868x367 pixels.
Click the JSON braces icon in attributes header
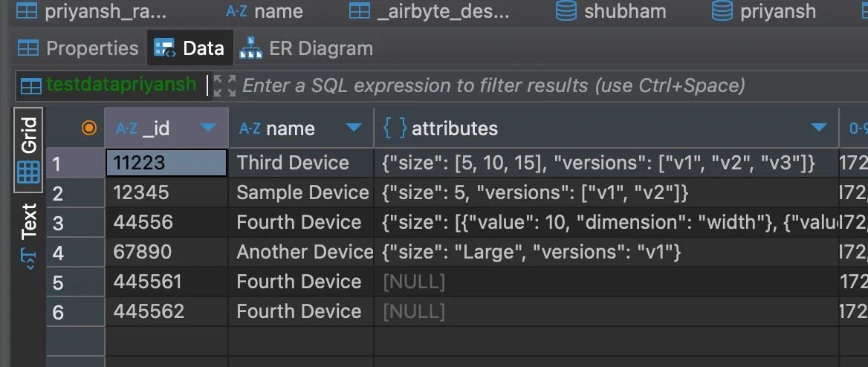pos(395,129)
